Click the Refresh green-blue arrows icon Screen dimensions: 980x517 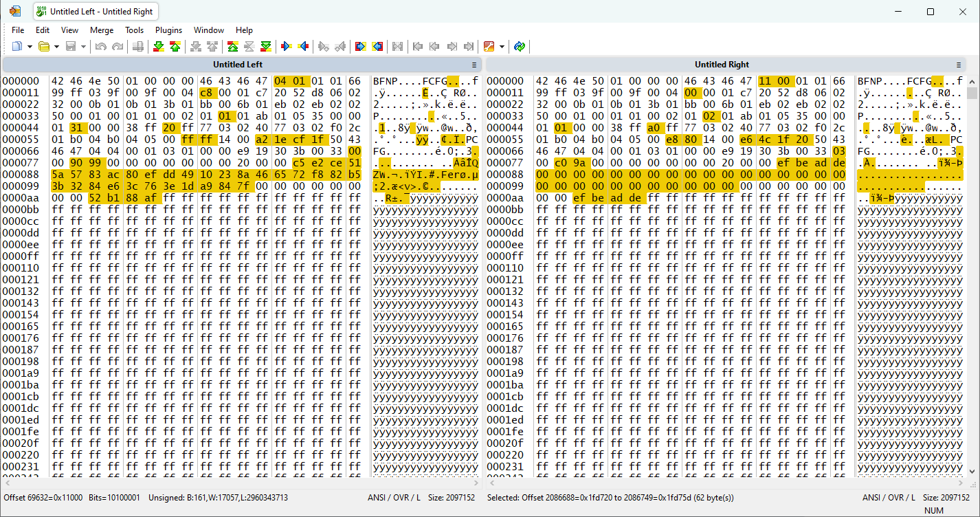[520, 46]
